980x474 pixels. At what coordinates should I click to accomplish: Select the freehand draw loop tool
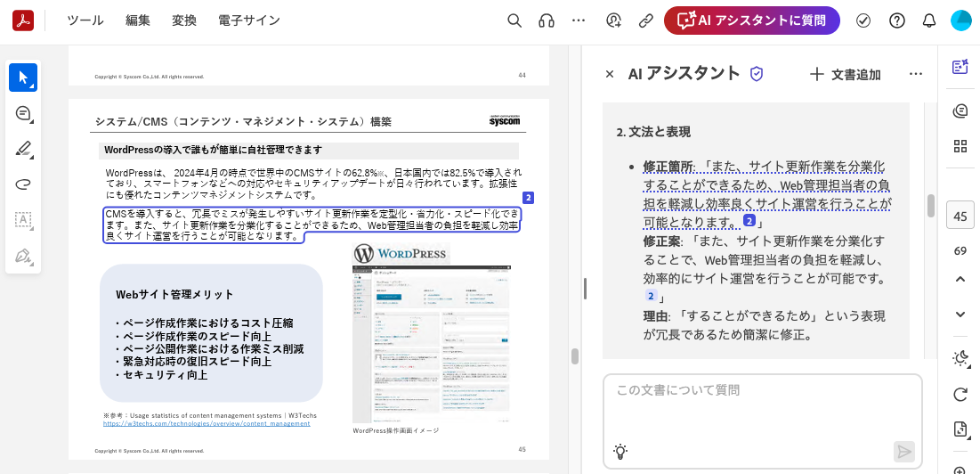pyautogui.click(x=23, y=184)
